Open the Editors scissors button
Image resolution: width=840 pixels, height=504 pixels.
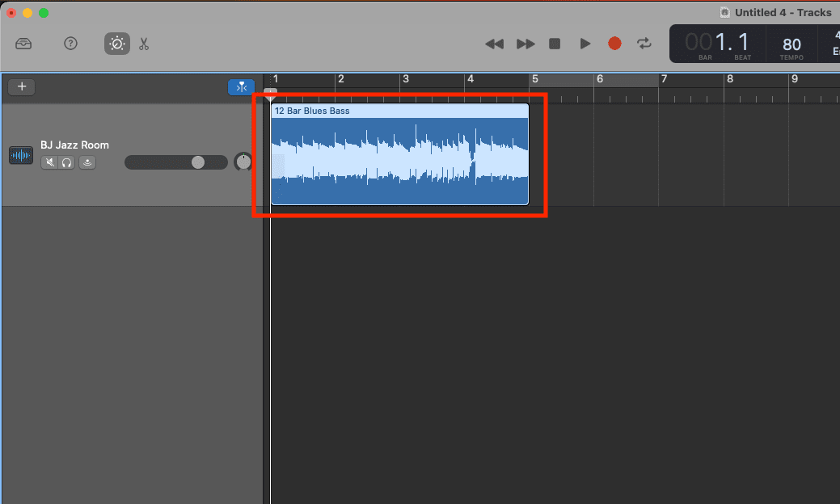pyautogui.click(x=144, y=44)
